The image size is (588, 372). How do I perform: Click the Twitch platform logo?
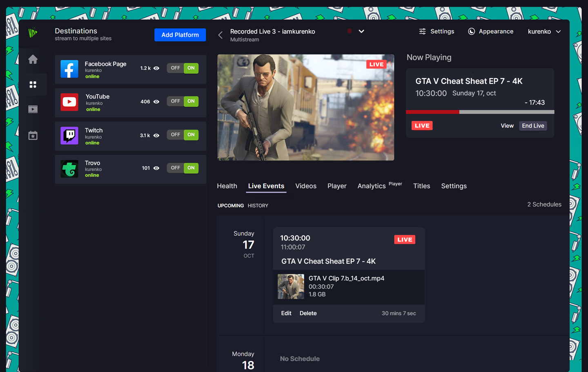tap(69, 135)
